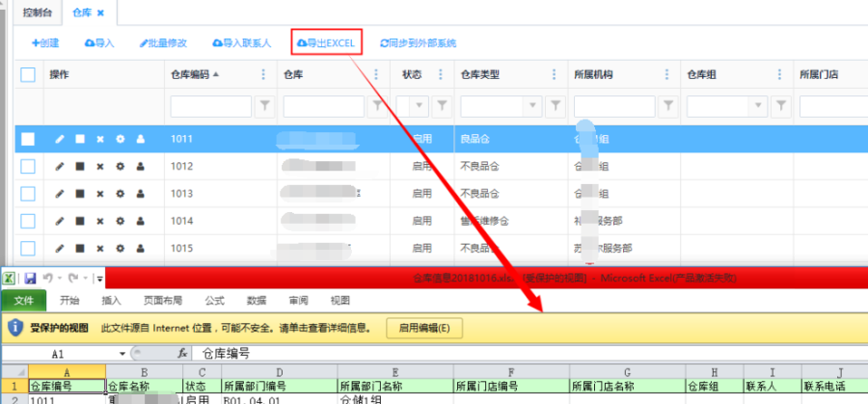Click the square icon for warehouse 1015
868x404 pixels.
click(x=80, y=248)
